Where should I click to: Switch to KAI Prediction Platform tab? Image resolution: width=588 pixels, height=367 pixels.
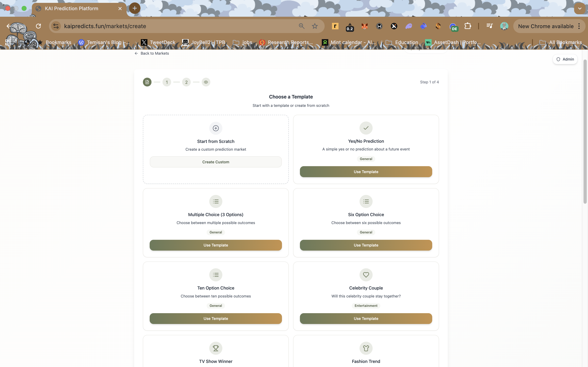pyautogui.click(x=71, y=9)
